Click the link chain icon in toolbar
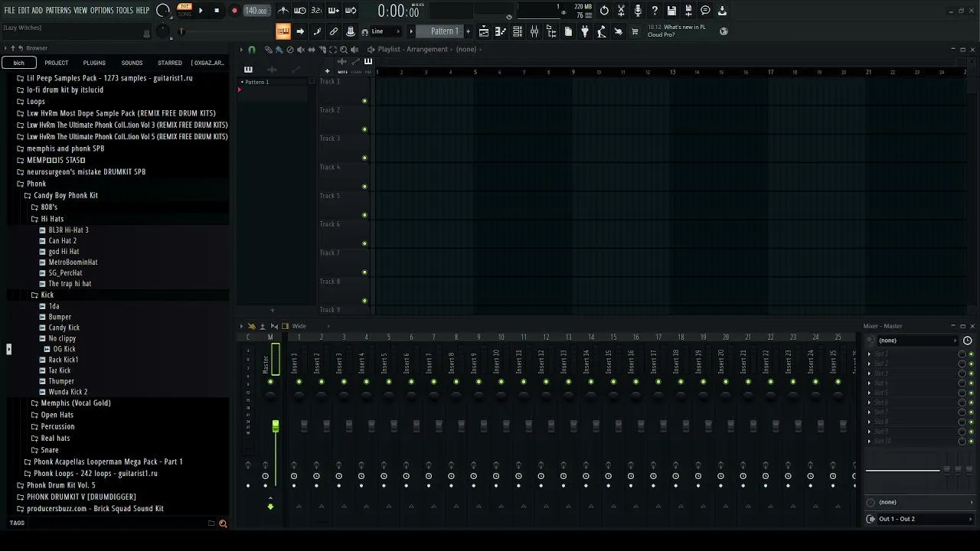 pos(334,31)
